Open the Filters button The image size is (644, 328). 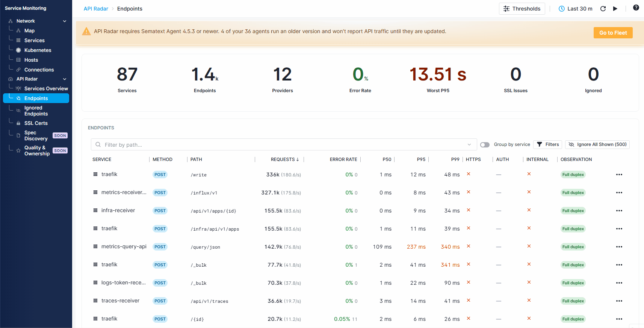point(548,144)
